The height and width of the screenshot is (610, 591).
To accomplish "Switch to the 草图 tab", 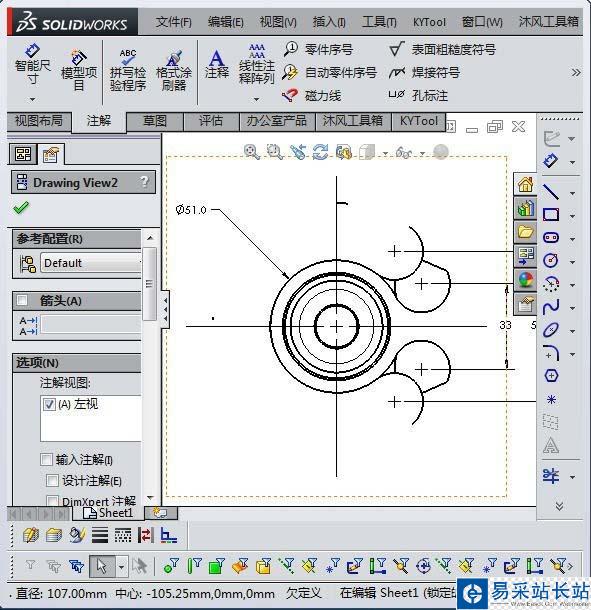I will click(155, 121).
